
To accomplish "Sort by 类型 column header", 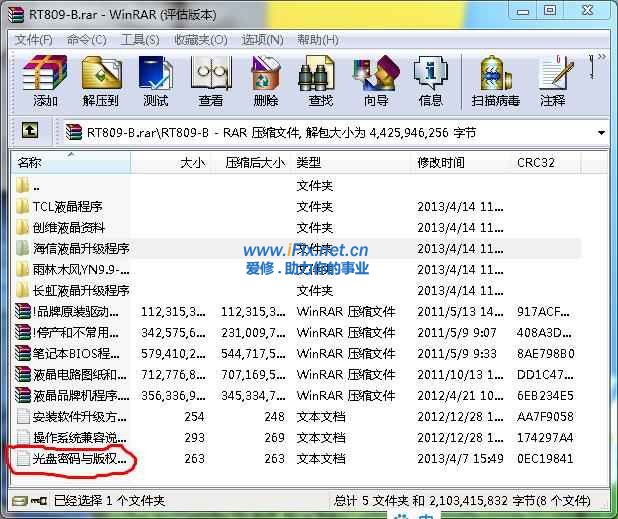I will click(352, 162).
